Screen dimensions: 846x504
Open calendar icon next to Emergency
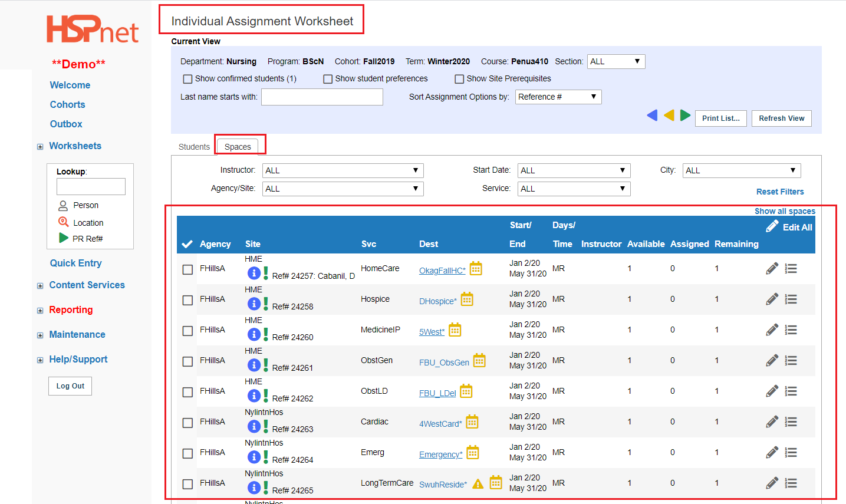click(473, 453)
